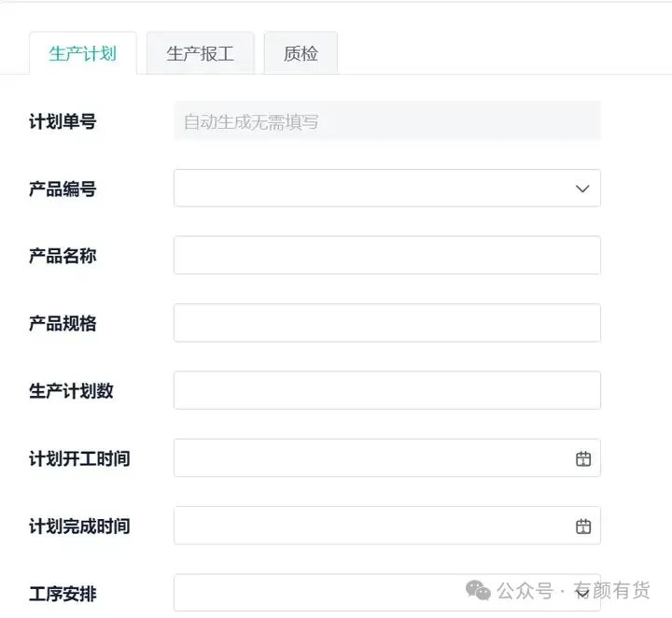
Task: Open the 质检 tab
Action: (x=301, y=53)
